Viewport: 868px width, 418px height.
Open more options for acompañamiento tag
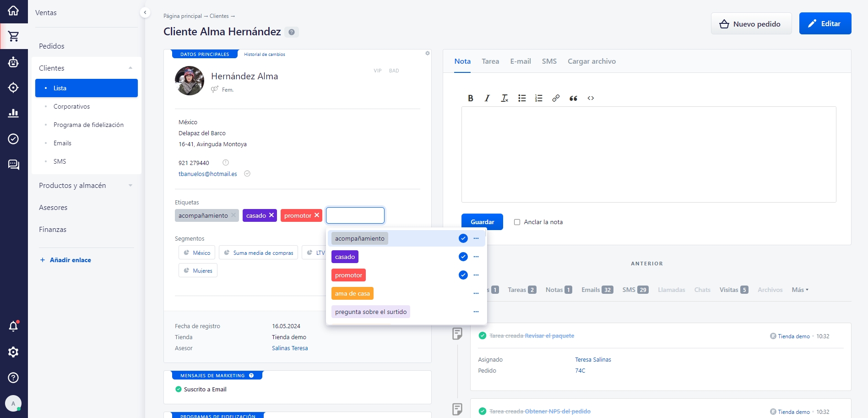coord(476,238)
